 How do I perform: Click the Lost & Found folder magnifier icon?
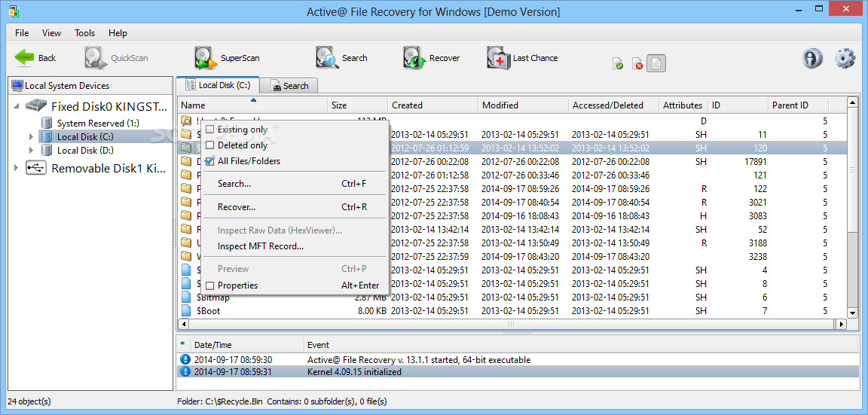coord(187,121)
